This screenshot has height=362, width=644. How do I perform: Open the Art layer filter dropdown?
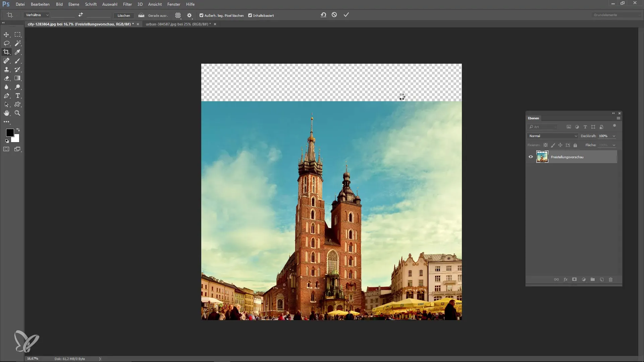click(x=543, y=127)
